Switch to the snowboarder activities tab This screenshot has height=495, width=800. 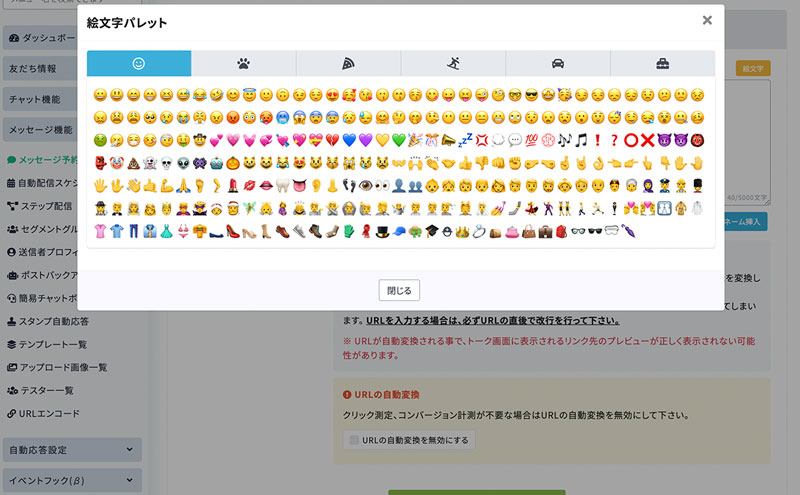(453, 63)
